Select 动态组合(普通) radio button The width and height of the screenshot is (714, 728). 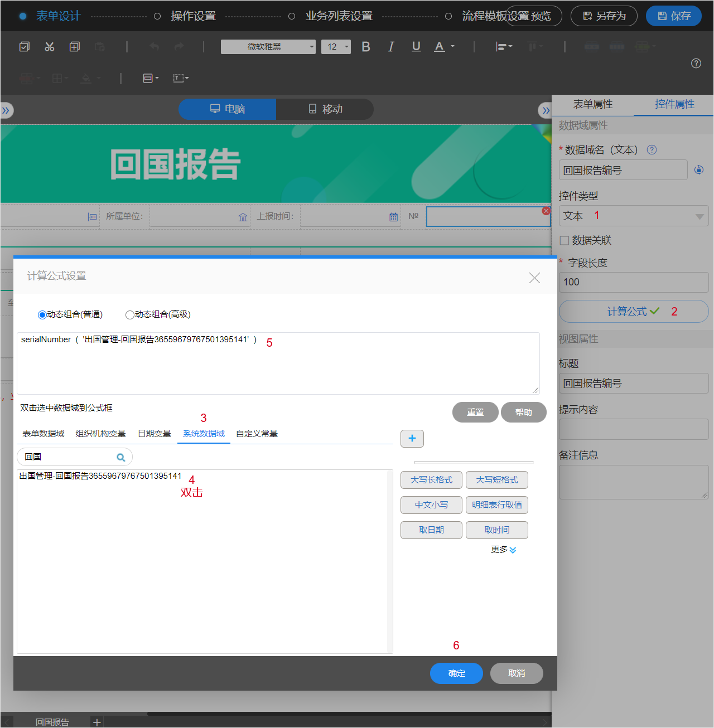[42, 315]
